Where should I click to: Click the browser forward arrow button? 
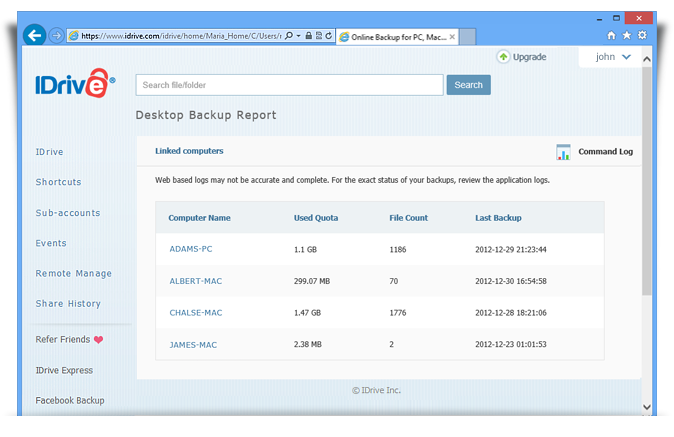[56, 35]
